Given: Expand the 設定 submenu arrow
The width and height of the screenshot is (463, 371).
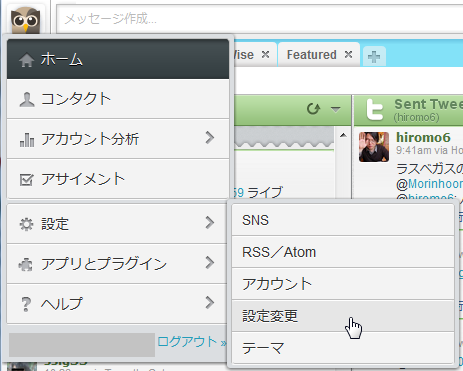Looking at the screenshot, I should 210,222.
